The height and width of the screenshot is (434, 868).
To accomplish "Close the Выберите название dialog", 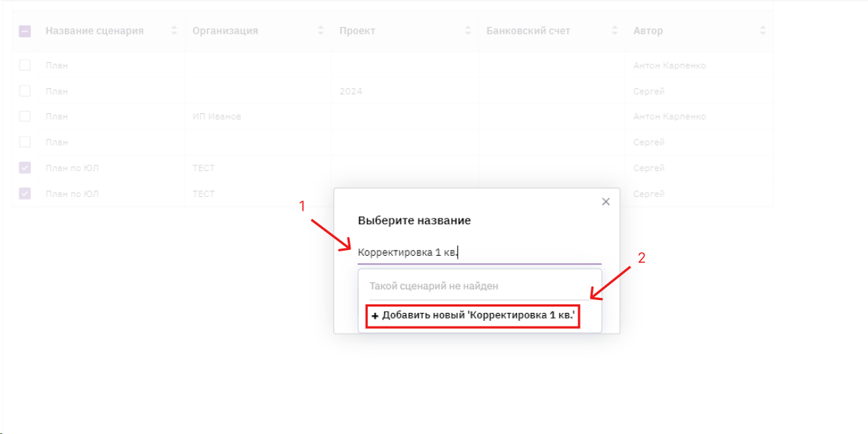I will [x=606, y=202].
